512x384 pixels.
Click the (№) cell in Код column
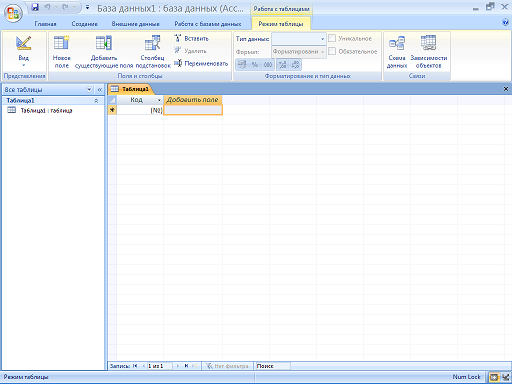[x=140, y=110]
